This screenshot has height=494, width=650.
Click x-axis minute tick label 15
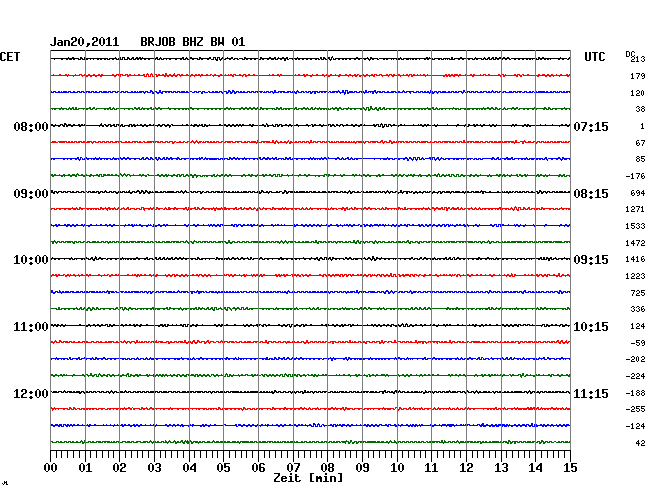570,468
